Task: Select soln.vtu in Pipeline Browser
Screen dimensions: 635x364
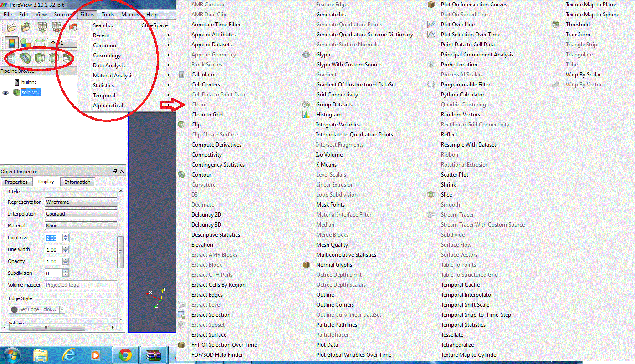Action: point(31,92)
